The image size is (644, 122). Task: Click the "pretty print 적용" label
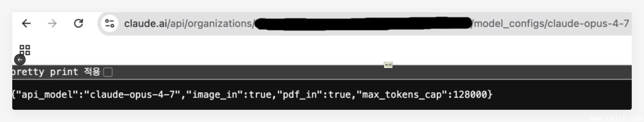pos(56,72)
